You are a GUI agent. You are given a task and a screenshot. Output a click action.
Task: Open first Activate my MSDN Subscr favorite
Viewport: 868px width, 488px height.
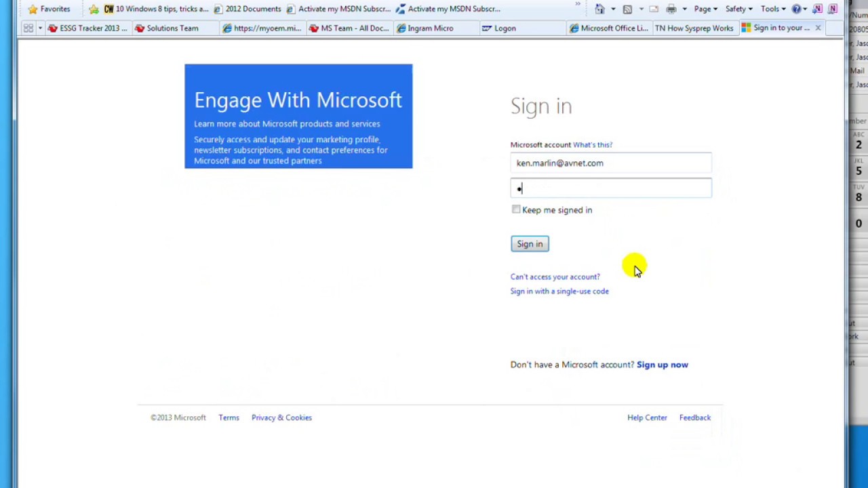[x=339, y=9]
